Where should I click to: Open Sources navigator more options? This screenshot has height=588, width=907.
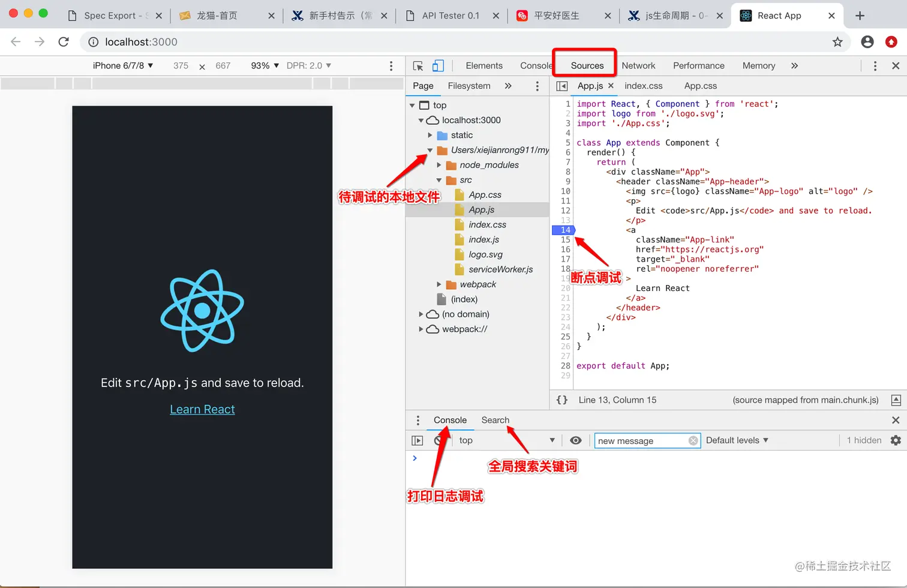coord(537,86)
